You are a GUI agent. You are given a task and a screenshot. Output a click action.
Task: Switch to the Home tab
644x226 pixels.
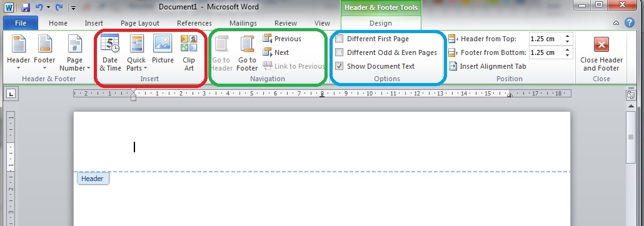[58, 23]
